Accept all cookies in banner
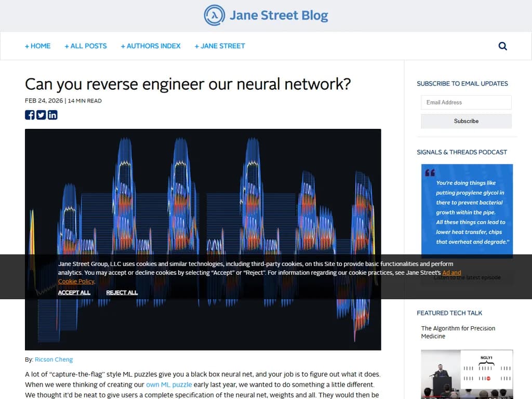Image resolution: width=532 pixels, height=399 pixels. (74, 292)
